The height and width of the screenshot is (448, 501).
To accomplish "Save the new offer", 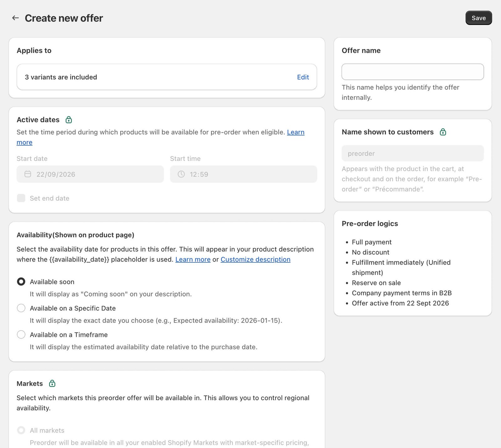I will 478,18.
